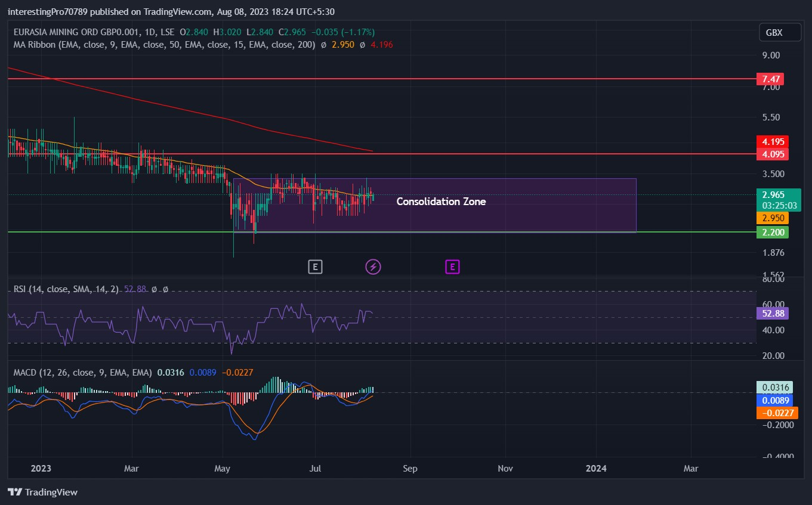This screenshot has width=812, height=505.
Task: Click the RSI indicator legend
Action: pos(67,289)
